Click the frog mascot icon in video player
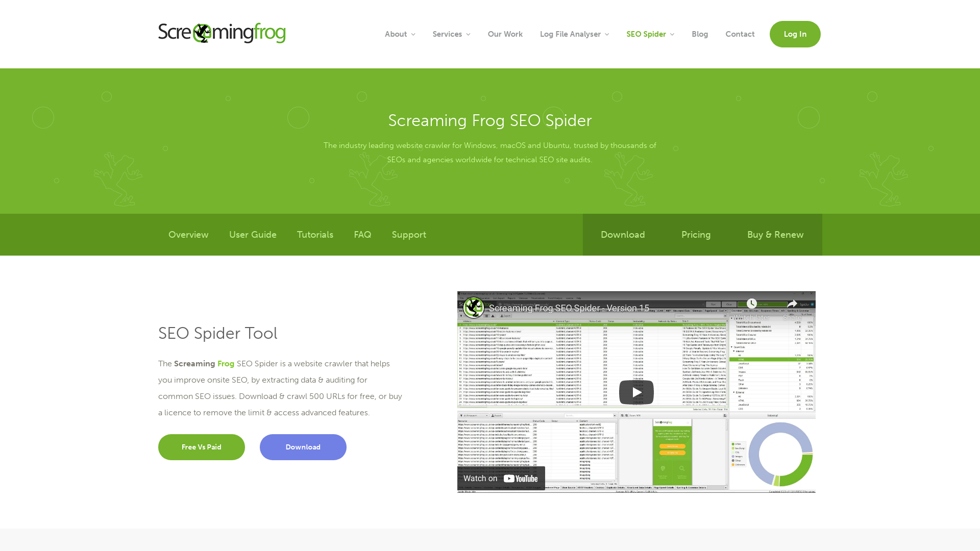Image resolution: width=980 pixels, height=551 pixels. pyautogui.click(x=474, y=308)
